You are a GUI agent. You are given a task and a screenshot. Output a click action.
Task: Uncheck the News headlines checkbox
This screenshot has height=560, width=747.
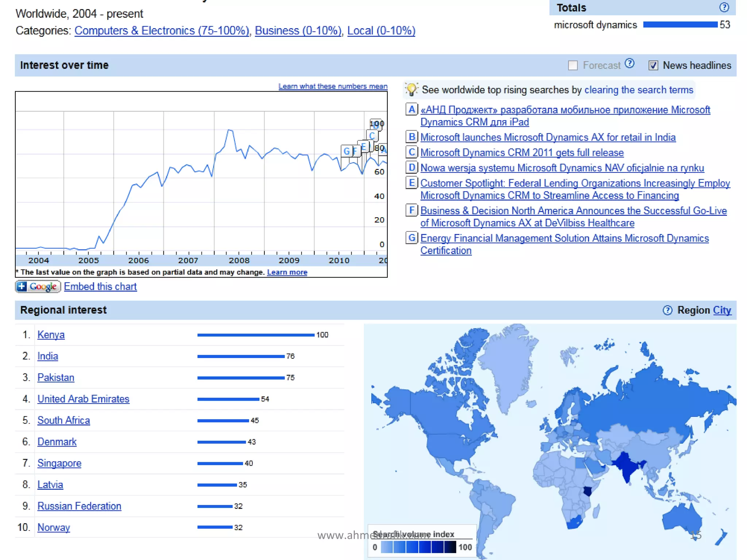point(653,66)
